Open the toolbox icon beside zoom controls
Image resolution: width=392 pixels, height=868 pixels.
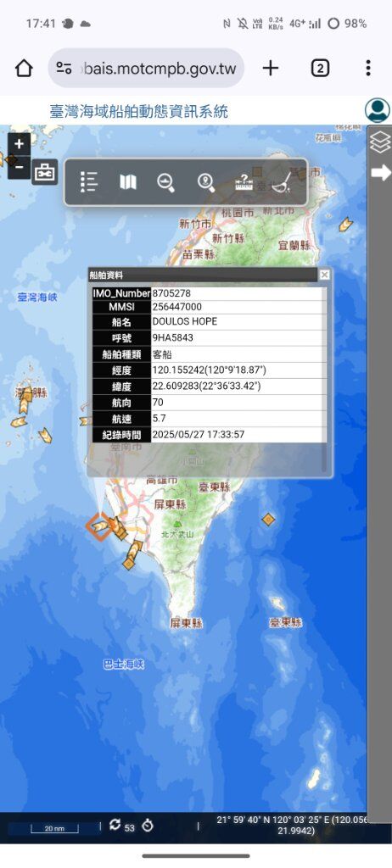44,172
